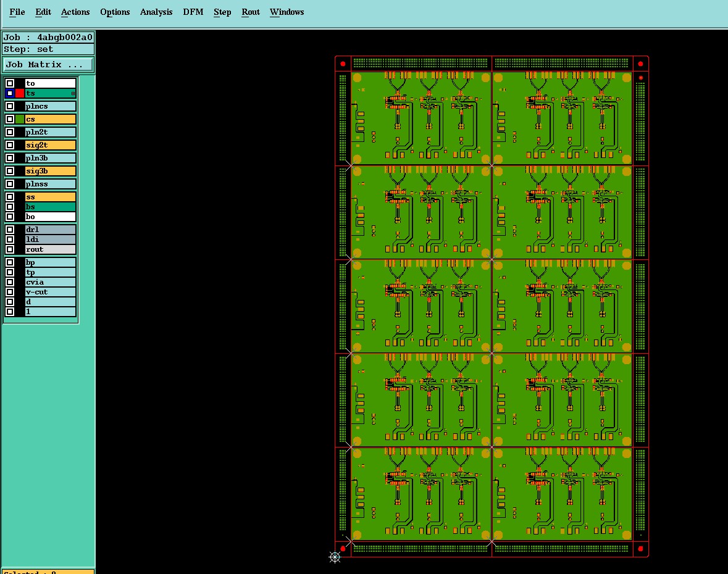Open the Actions menu
Image resolution: width=728 pixels, height=574 pixels.
click(x=75, y=12)
